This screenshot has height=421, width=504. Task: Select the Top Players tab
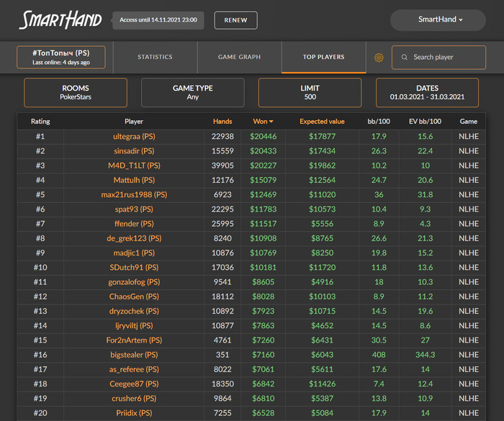pos(324,57)
